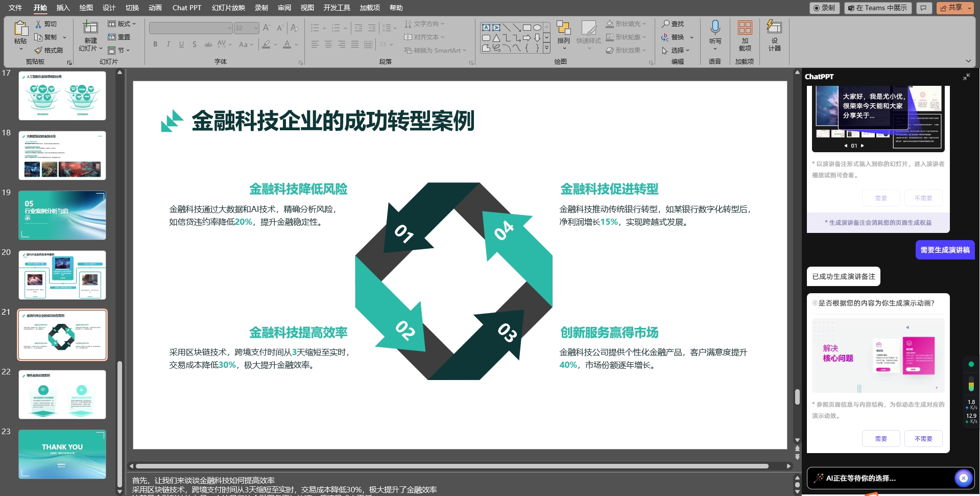Viewport: 980px width, 496px height.
Task: Add a slide with 新建幻灯片 icon
Action: click(x=90, y=28)
